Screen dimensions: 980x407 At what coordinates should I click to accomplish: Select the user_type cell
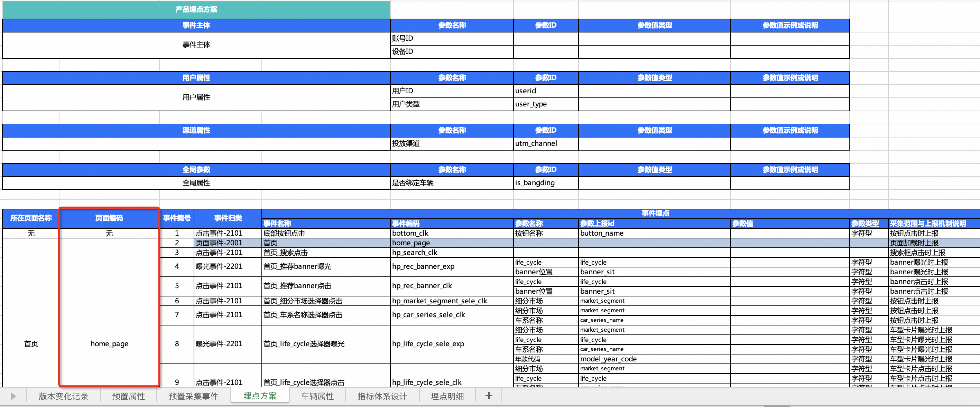[546, 104]
